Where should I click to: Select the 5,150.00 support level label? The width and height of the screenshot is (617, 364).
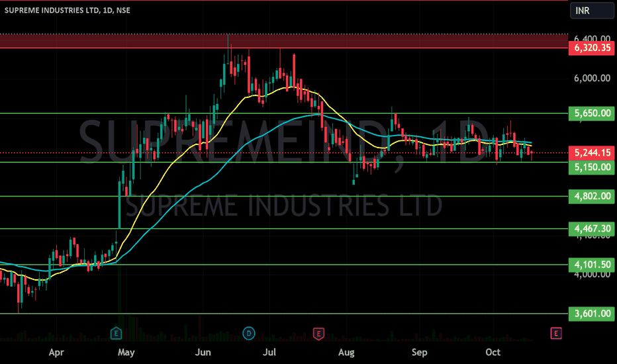tap(591, 167)
